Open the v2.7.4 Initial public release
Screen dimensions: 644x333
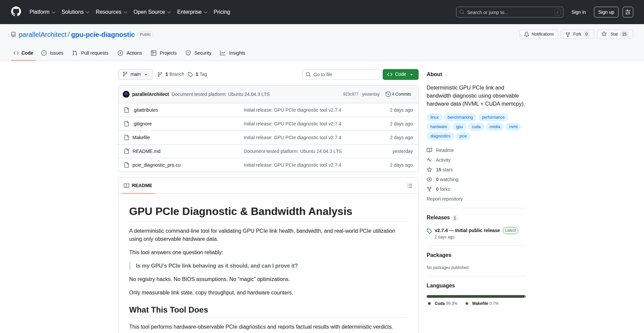(467, 230)
